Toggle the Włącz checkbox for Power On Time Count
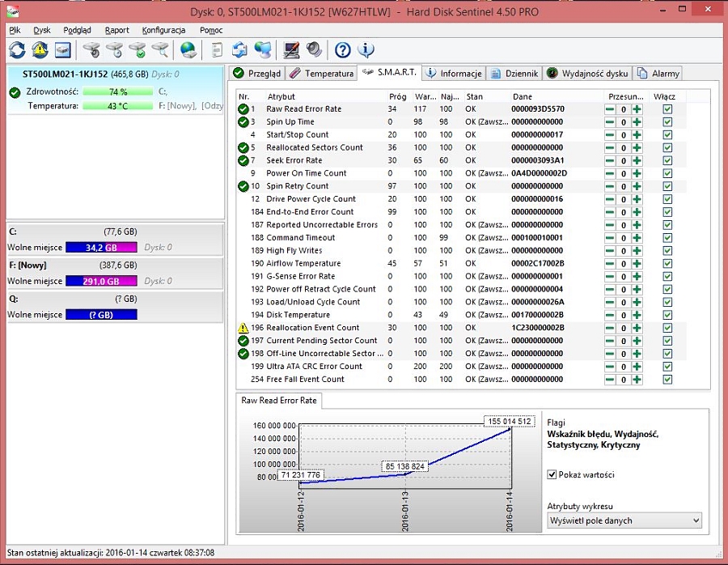The width and height of the screenshot is (728, 565). point(667,173)
